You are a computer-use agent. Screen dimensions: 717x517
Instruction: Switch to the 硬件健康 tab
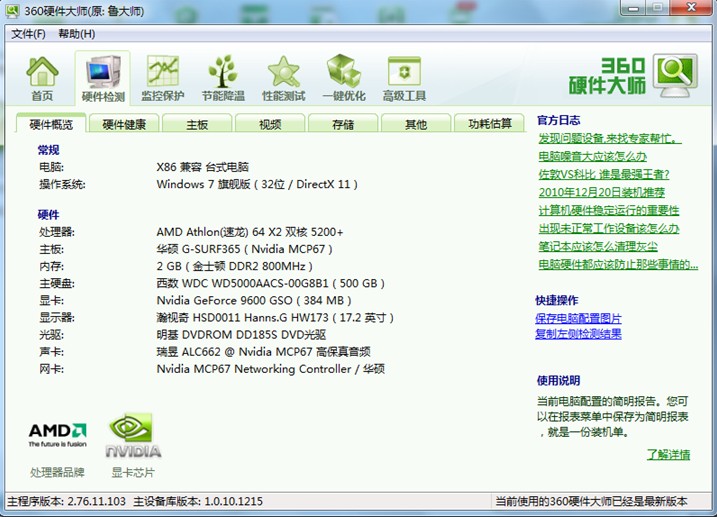(124, 124)
